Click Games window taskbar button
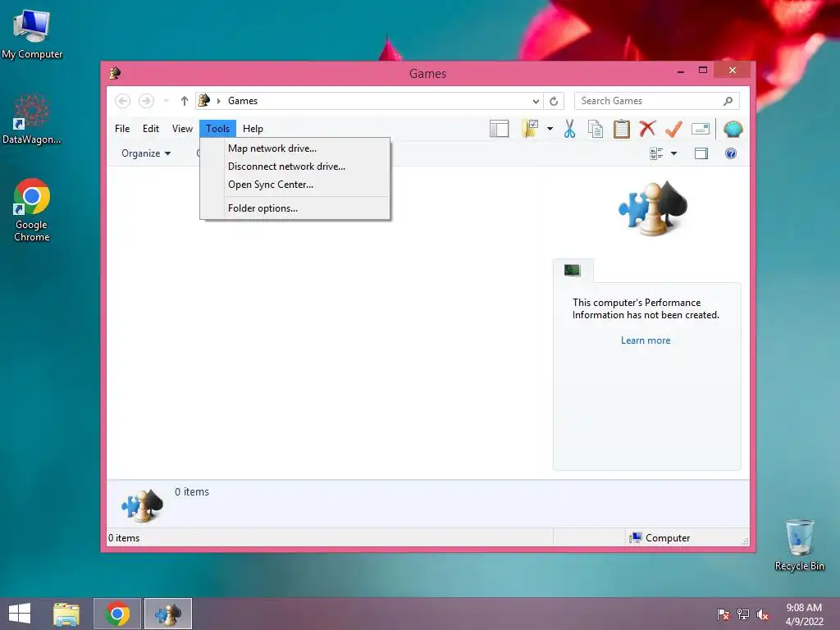The height and width of the screenshot is (630, 840). coord(167,614)
